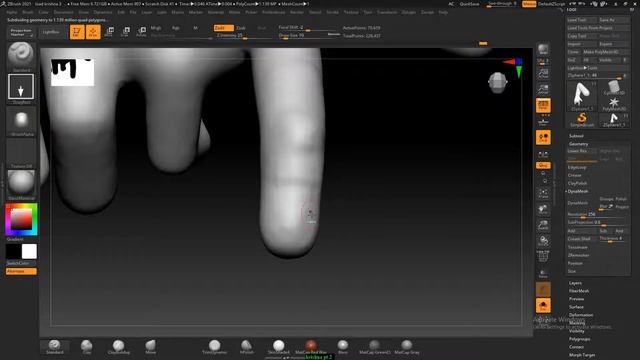Image resolution: width=640 pixels, height=360 pixels.
Task: Click the Rotate view icon in the right shelf
Action: pyautogui.click(x=543, y=241)
